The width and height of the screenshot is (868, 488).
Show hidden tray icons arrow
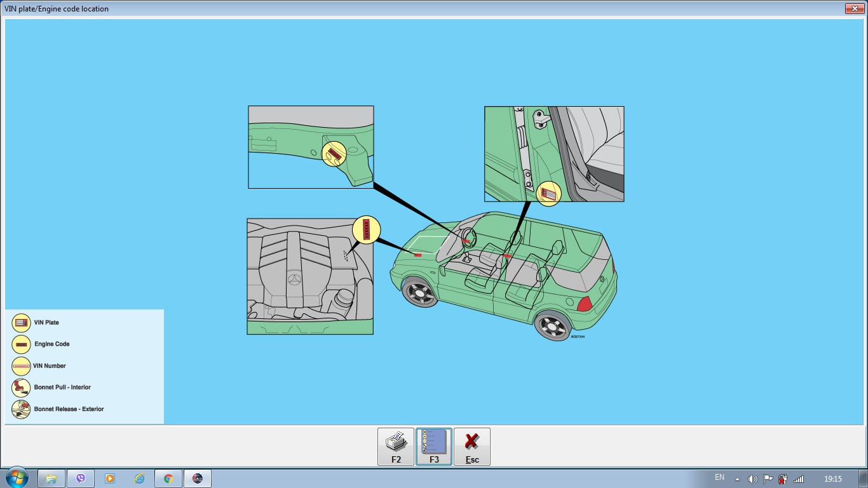tap(737, 479)
